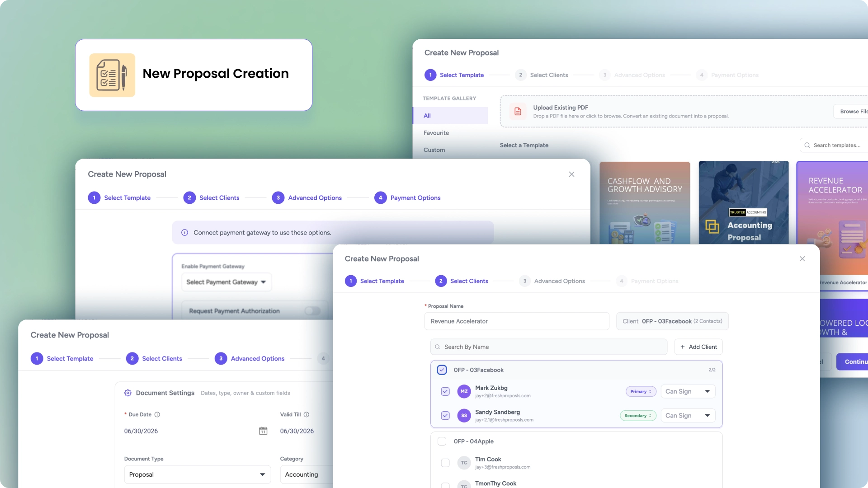Viewport: 868px width, 488px height.
Task: Check the OFP - 04Apple client checkbox
Action: [x=442, y=441]
